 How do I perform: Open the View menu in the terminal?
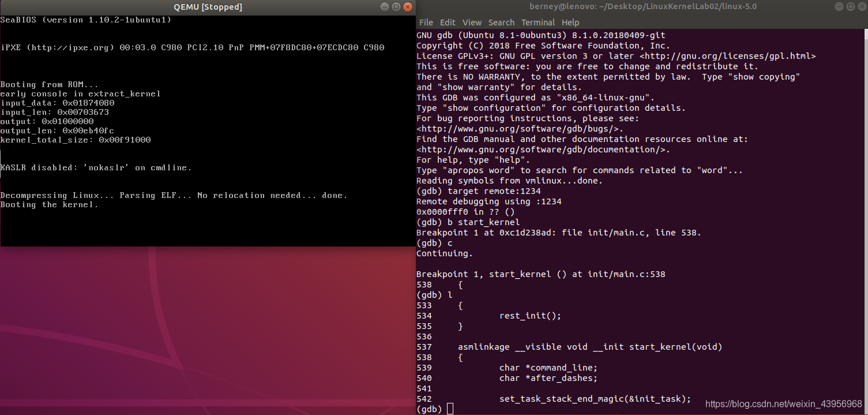tap(472, 23)
